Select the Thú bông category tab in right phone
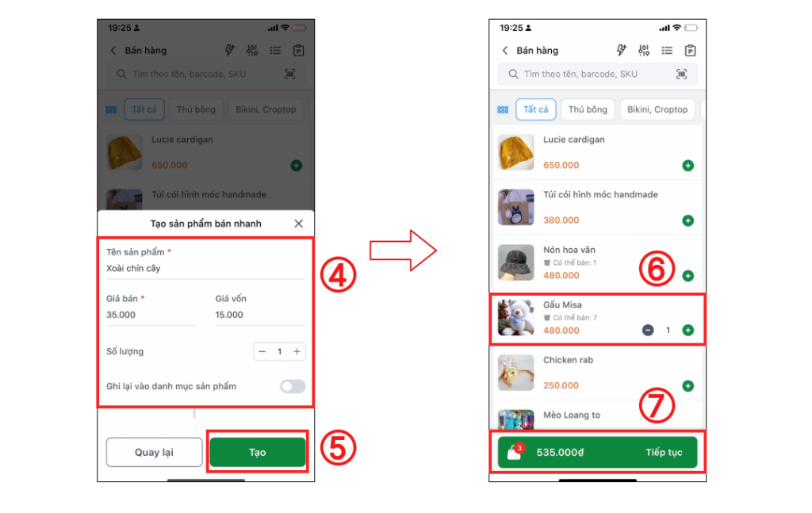This screenshot has width=812, height=513. pyautogui.click(x=588, y=109)
